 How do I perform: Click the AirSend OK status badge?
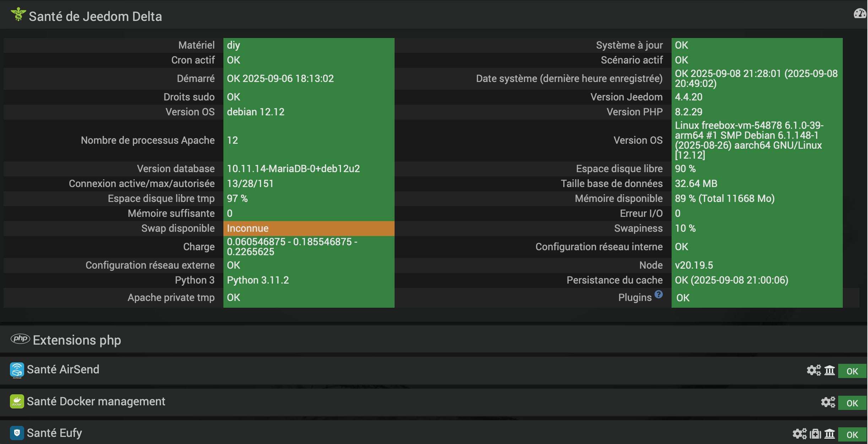click(x=852, y=371)
